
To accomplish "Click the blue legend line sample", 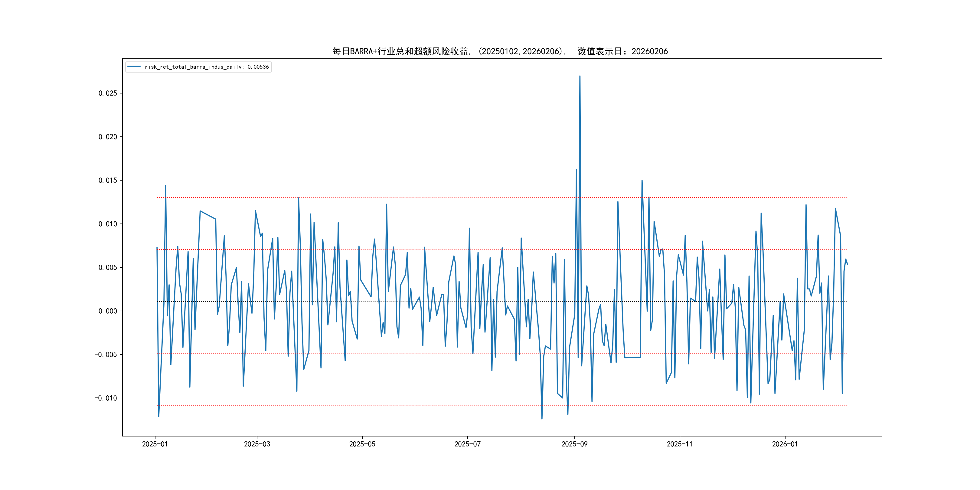I will [134, 67].
